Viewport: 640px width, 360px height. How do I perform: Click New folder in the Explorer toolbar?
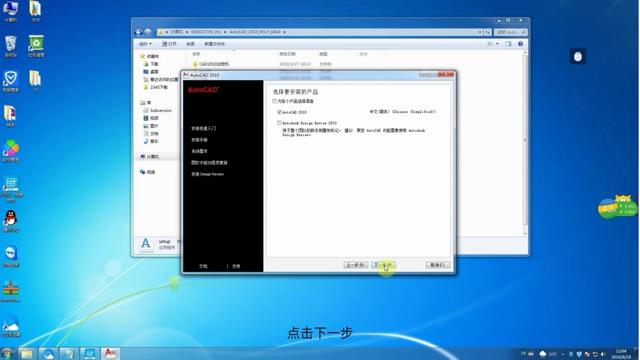(215, 44)
